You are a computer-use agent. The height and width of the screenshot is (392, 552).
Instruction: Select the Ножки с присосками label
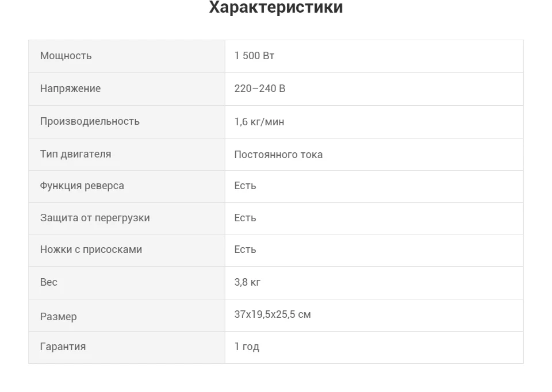(91, 249)
